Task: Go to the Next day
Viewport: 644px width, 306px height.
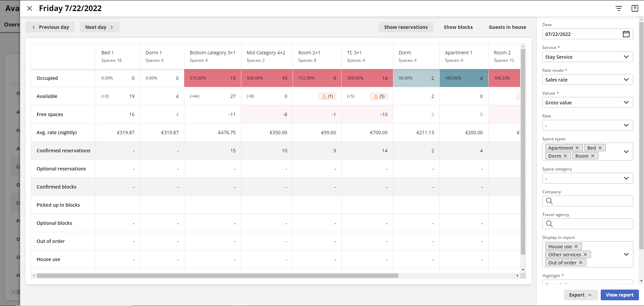Action: (x=99, y=27)
